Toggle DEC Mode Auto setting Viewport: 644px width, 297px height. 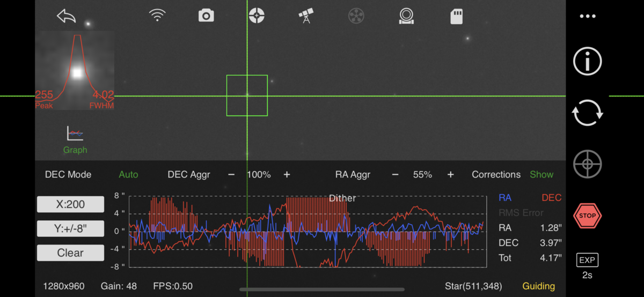[x=128, y=174]
